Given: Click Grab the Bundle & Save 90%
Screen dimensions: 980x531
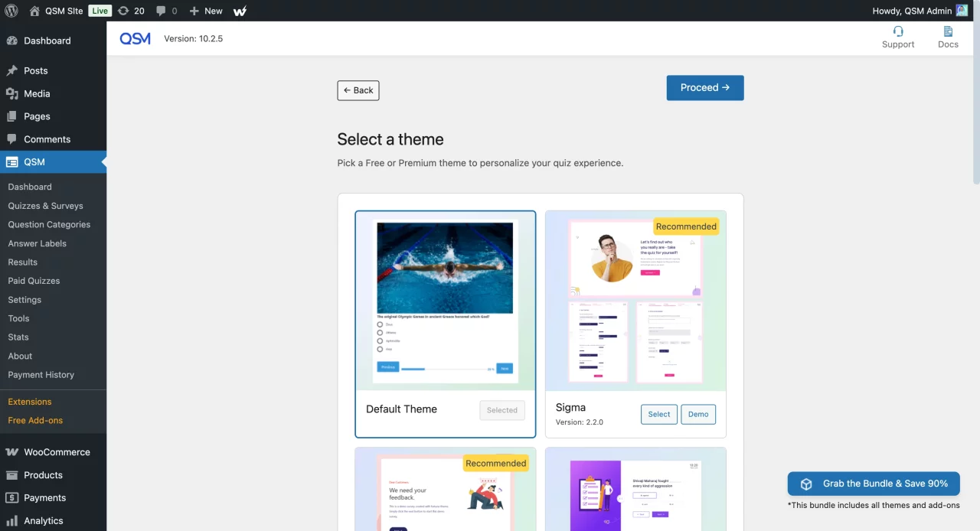Looking at the screenshot, I should 874,484.
